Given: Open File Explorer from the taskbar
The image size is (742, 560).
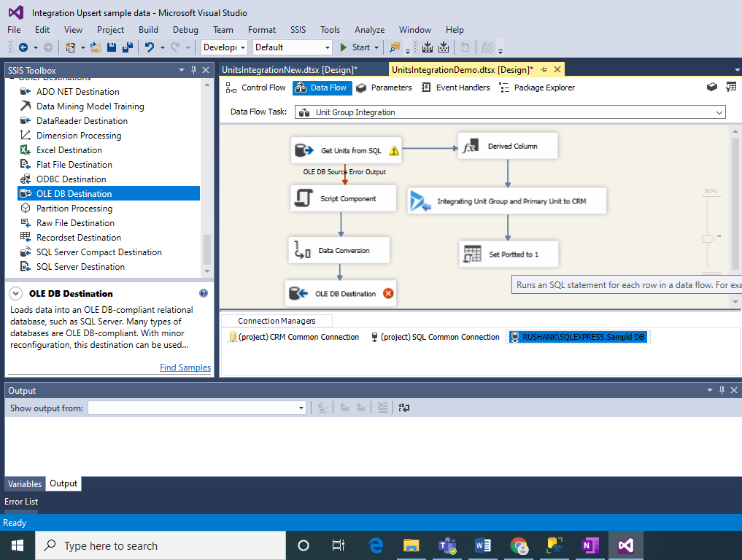Looking at the screenshot, I should click(x=411, y=545).
